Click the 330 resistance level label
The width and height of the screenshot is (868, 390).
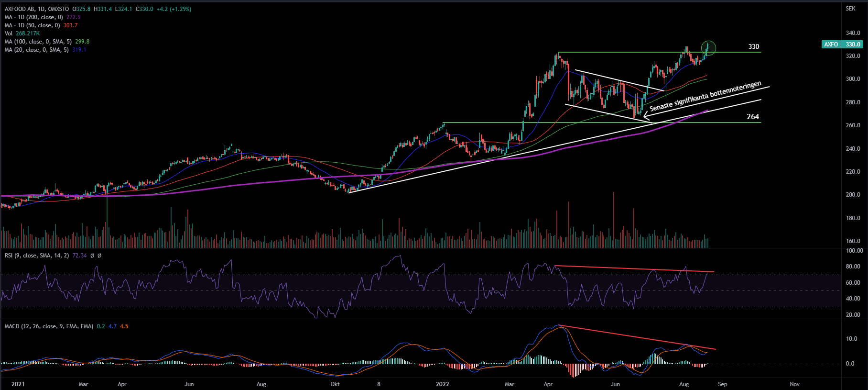click(x=753, y=46)
